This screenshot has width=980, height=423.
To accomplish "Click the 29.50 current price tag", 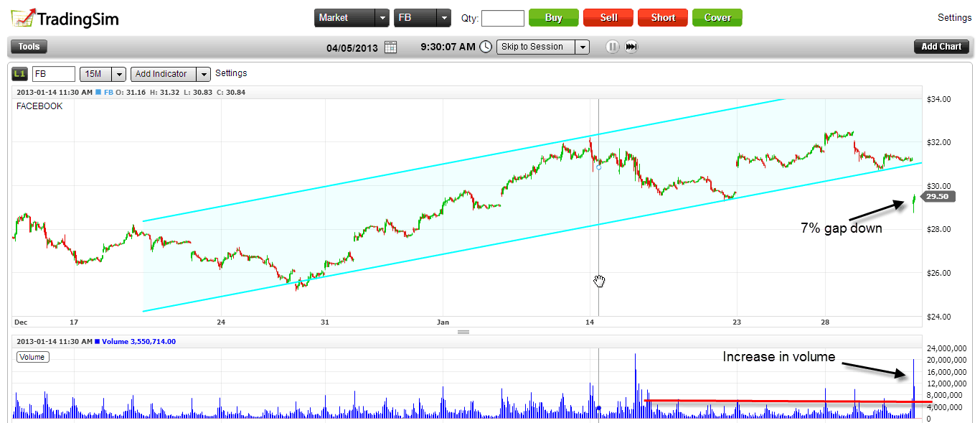I will (938, 196).
